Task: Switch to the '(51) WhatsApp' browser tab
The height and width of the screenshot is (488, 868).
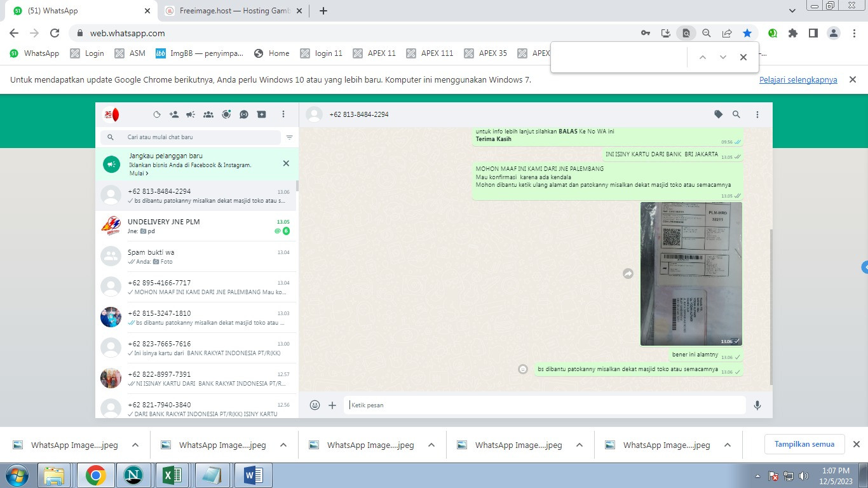Action: point(83,11)
